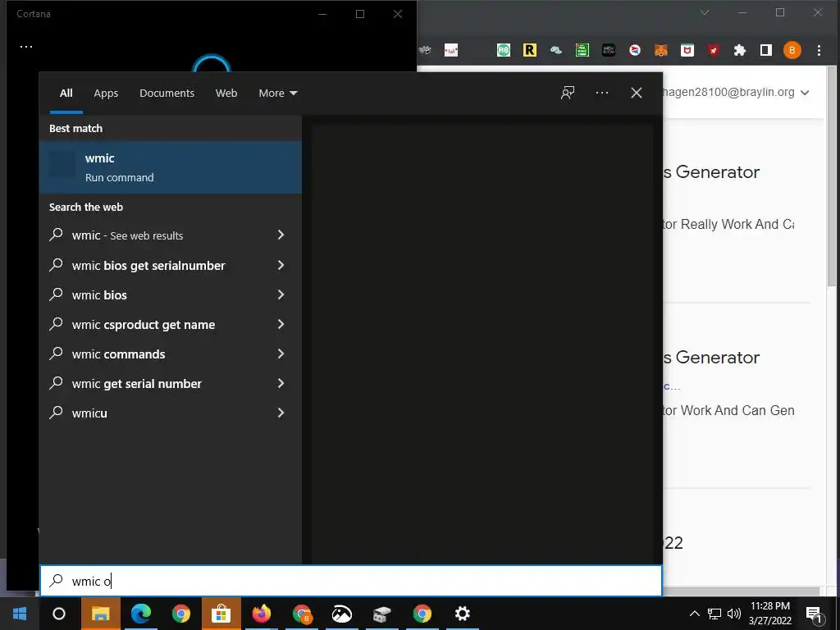The width and height of the screenshot is (840, 630).
Task: Expand arrow next to 'wmic commands'
Action: click(281, 354)
